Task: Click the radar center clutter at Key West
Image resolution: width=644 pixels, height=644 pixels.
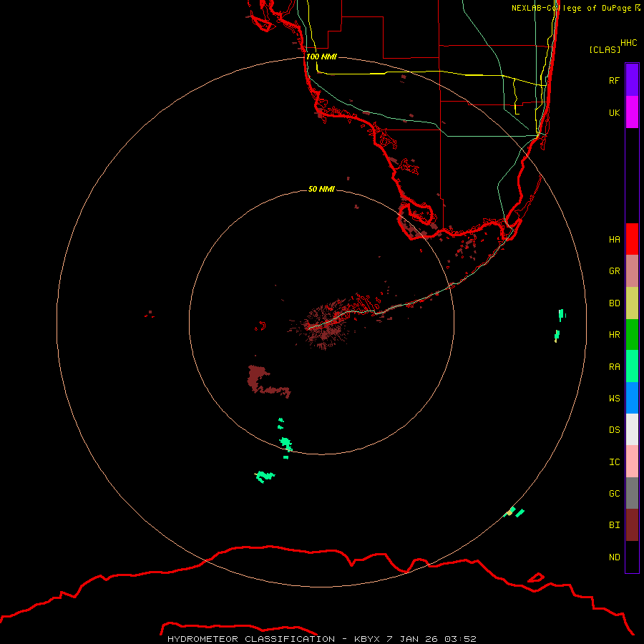Action: (323, 326)
